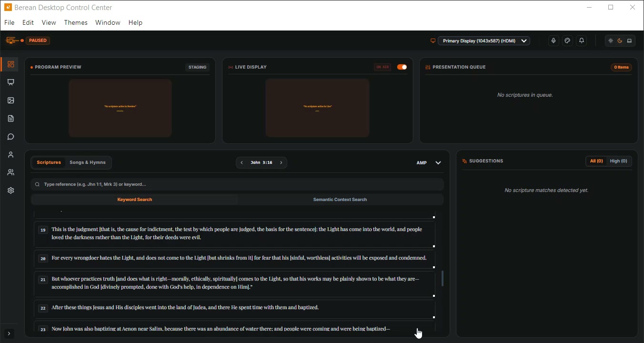This screenshot has height=343, width=644.
Task: Click the search magnifier icon
Action: click(x=37, y=184)
